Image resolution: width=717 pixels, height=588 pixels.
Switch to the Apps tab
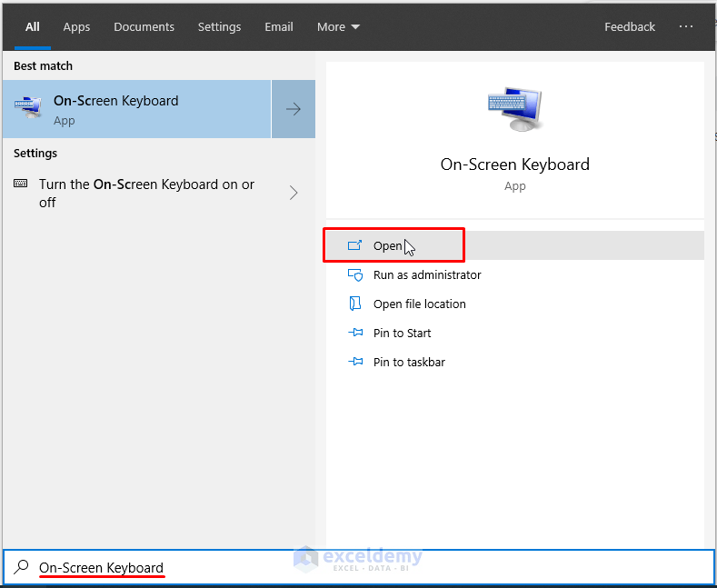coord(76,27)
